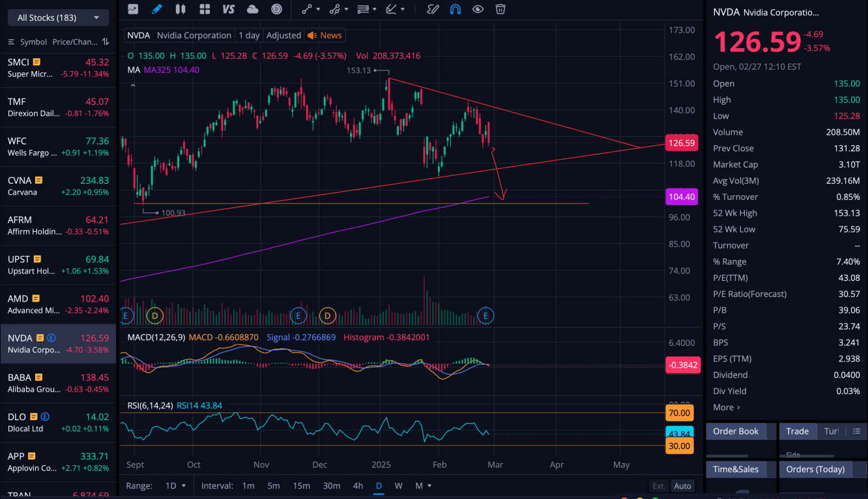Open the All Stocks (183) dropdown

pos(58,18)
